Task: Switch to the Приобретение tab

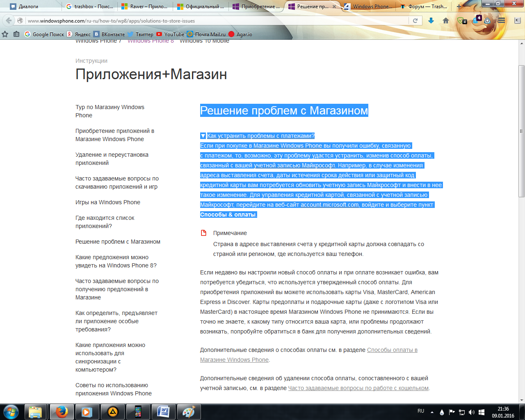Action: pyautogui.click(x=256, y=6)
